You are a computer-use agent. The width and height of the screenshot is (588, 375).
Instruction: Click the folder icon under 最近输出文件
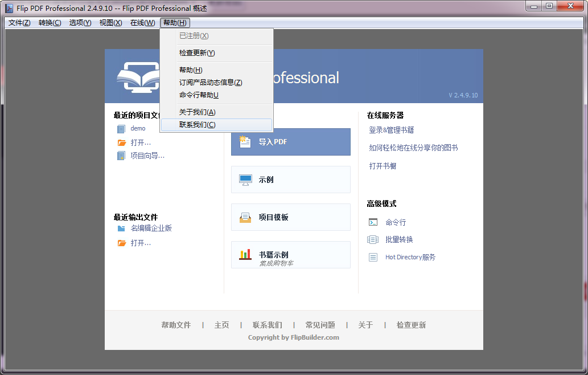point(121,244)
